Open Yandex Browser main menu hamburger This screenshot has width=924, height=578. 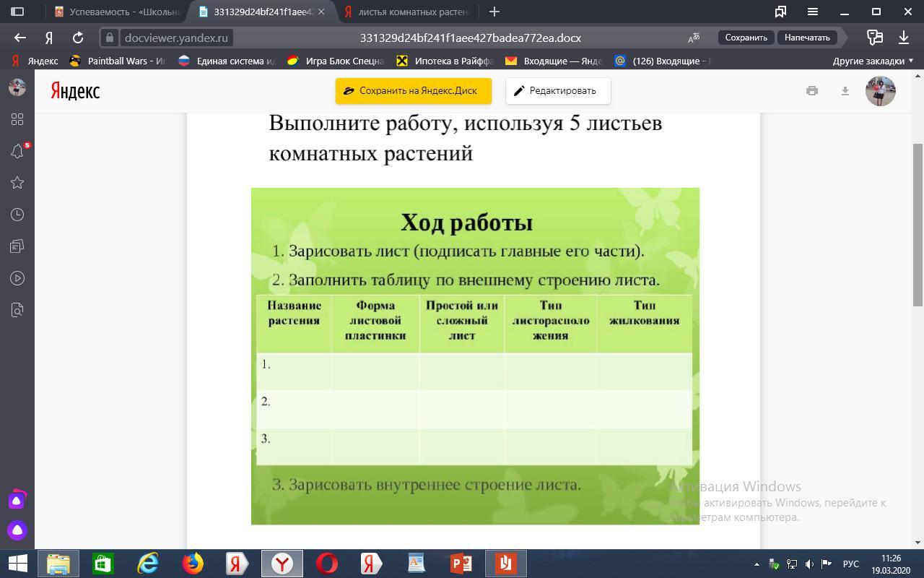[x=813, y=12]
